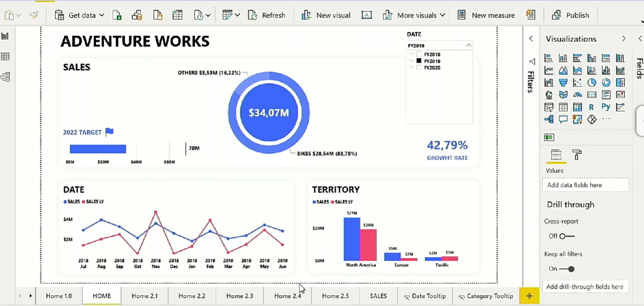Open the Date Tooltip page tab
The width and height of the screenshot is (644, 306).
coord(429,296)
